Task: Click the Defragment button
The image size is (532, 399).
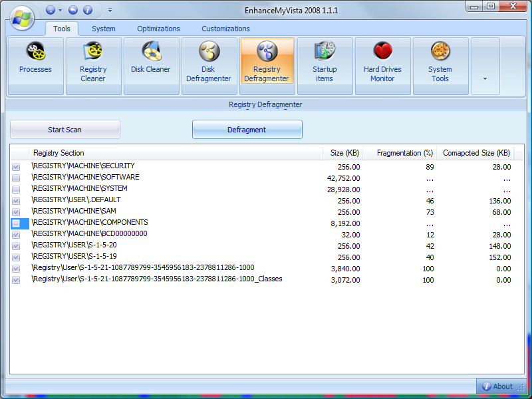Action: click(247, 129)
